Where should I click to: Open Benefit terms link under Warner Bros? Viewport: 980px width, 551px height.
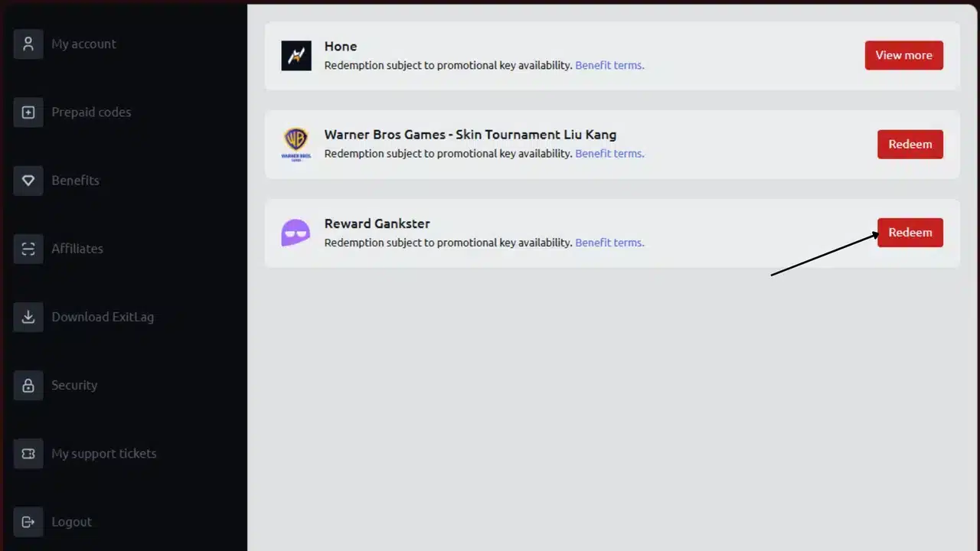609,154
